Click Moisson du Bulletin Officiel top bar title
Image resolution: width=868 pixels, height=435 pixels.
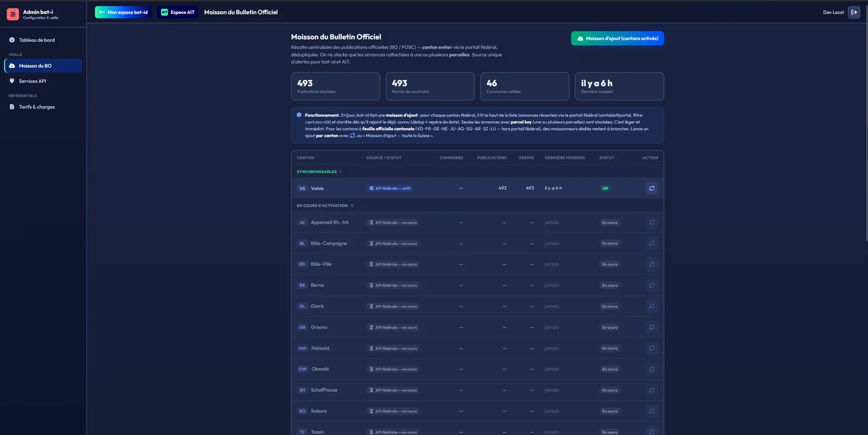coord(241,12)
